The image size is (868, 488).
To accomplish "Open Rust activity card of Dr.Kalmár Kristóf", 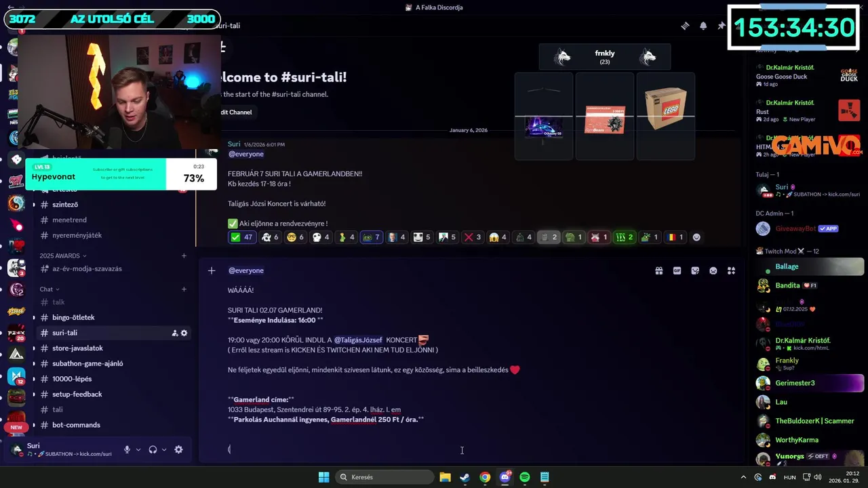I will [810, 112].
